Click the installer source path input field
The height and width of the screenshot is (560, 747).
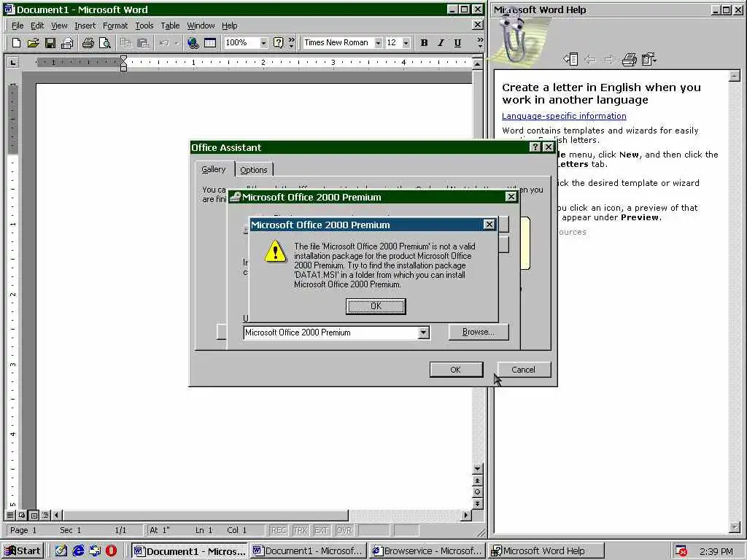click(x=331, y=332)
